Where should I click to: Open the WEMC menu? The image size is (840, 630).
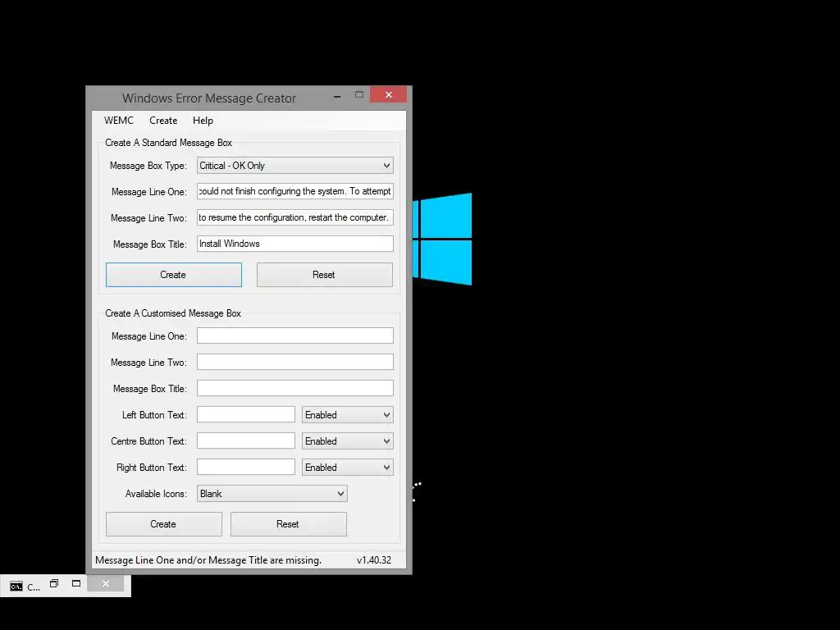[x=118, y=121]
